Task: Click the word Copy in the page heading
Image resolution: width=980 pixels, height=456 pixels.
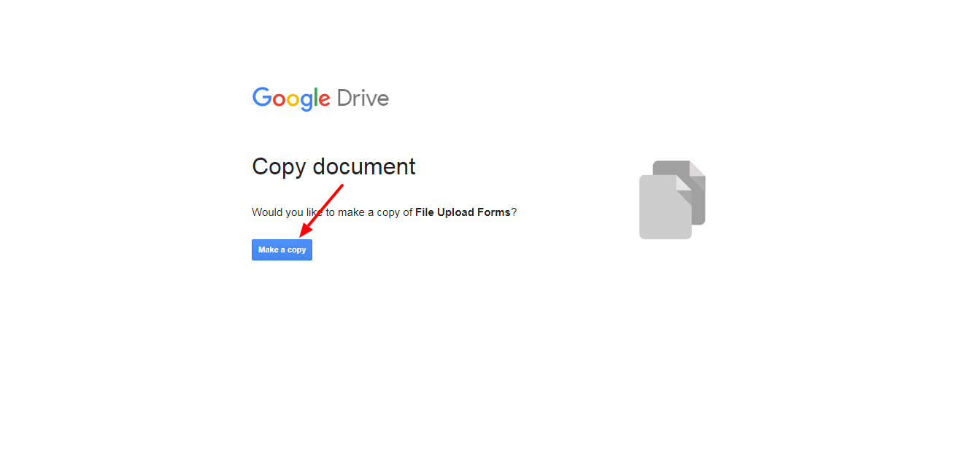Action: tap(279, 167)
